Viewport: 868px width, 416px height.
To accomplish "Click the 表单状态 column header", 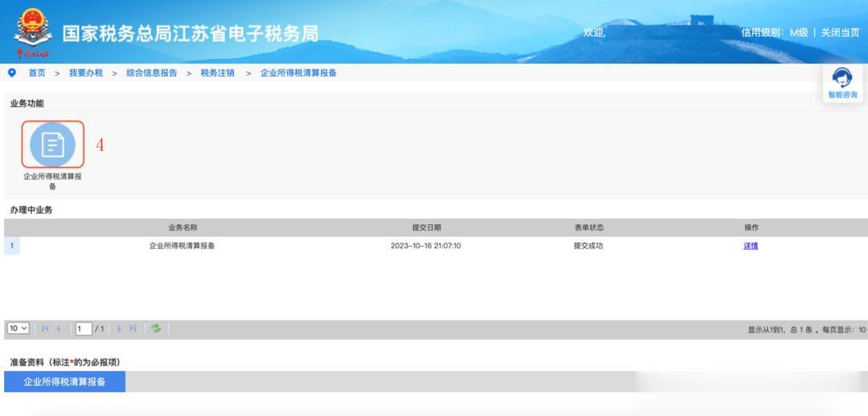I will (x=589, y=228).
